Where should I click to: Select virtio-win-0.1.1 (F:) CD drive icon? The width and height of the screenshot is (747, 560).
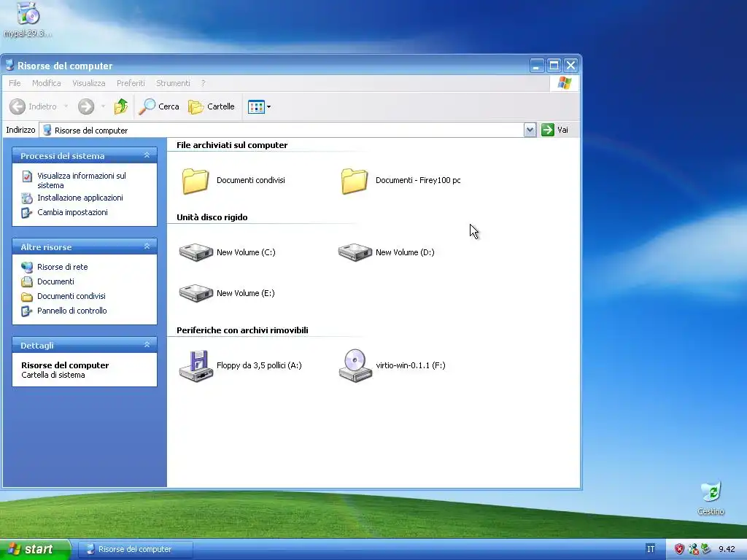click(x=355, y=366)
